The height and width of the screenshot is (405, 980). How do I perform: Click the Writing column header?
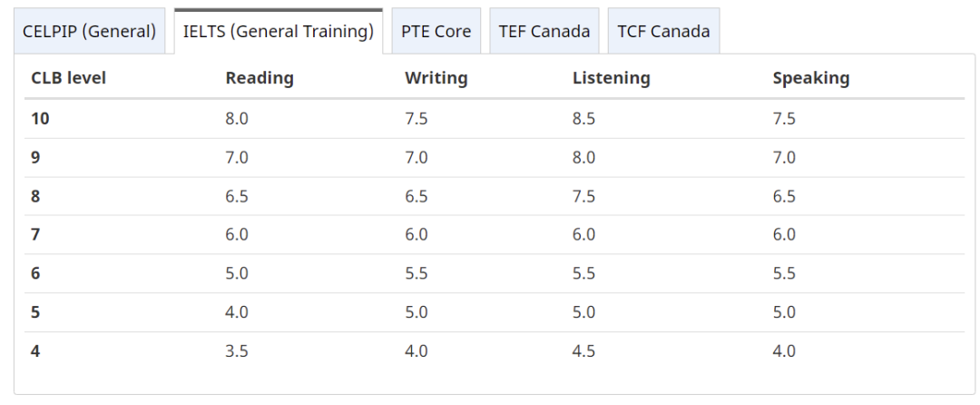(x=436, y=78)
